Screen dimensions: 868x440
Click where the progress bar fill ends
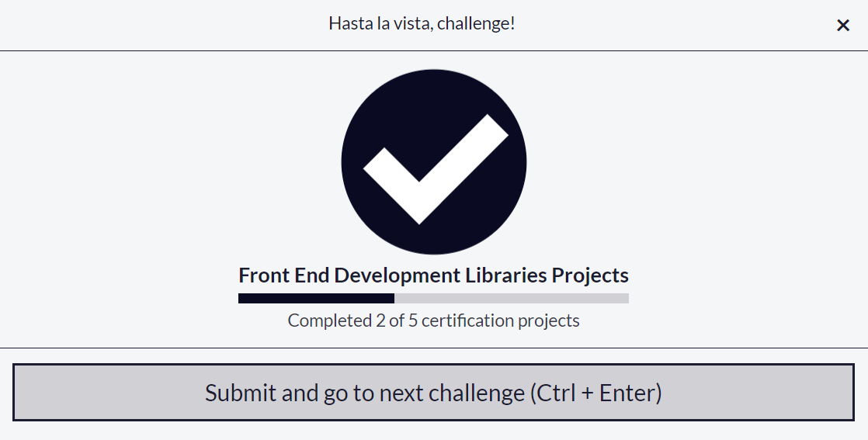394,298
